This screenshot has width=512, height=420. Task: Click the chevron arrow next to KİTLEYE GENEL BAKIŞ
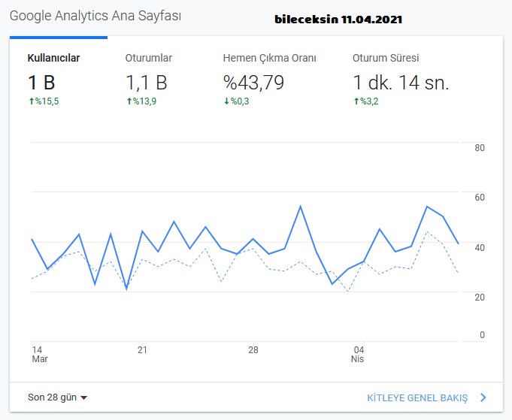point(483,397)
